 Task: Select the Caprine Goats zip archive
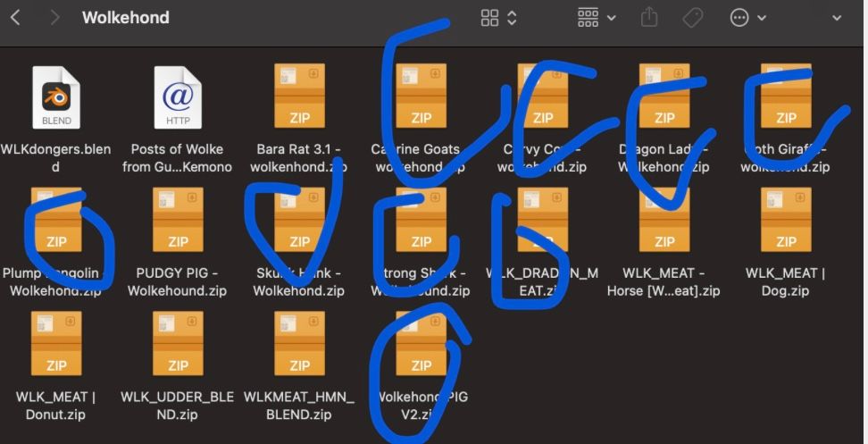tap(421, 96)
